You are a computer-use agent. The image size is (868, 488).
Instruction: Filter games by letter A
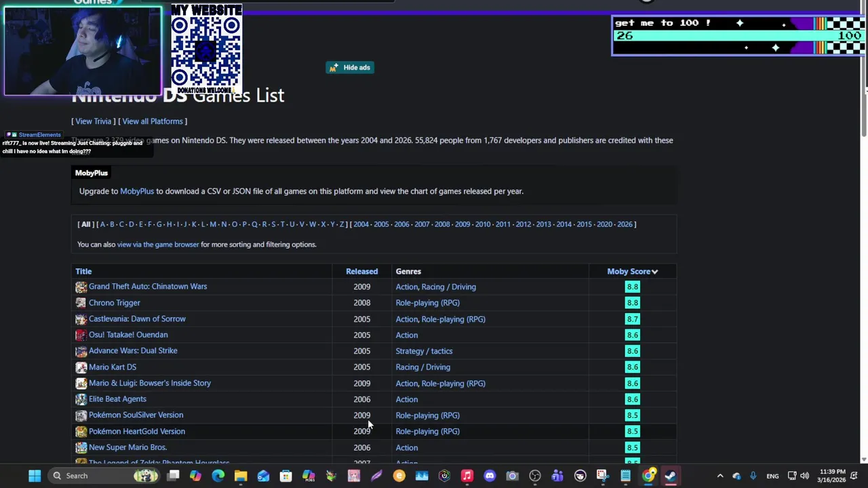102,224
